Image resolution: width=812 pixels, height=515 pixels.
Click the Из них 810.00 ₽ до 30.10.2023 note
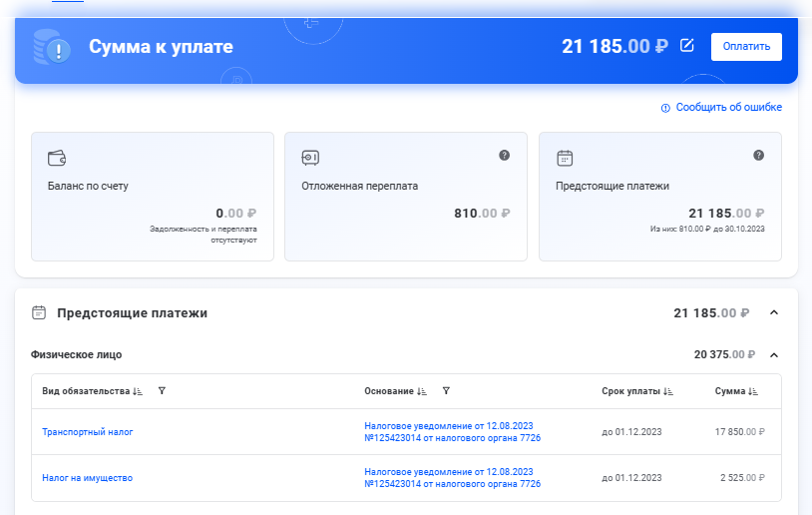[707, 229]
